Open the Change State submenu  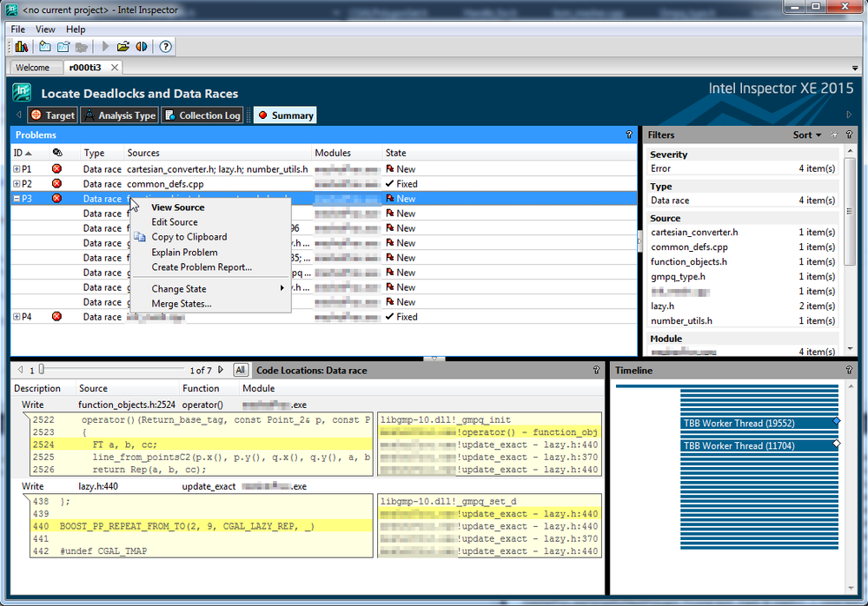pos(210,288)
